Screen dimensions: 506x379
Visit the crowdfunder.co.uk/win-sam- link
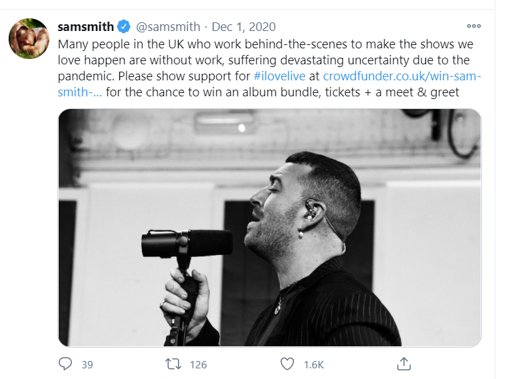[x=402, y=76]
